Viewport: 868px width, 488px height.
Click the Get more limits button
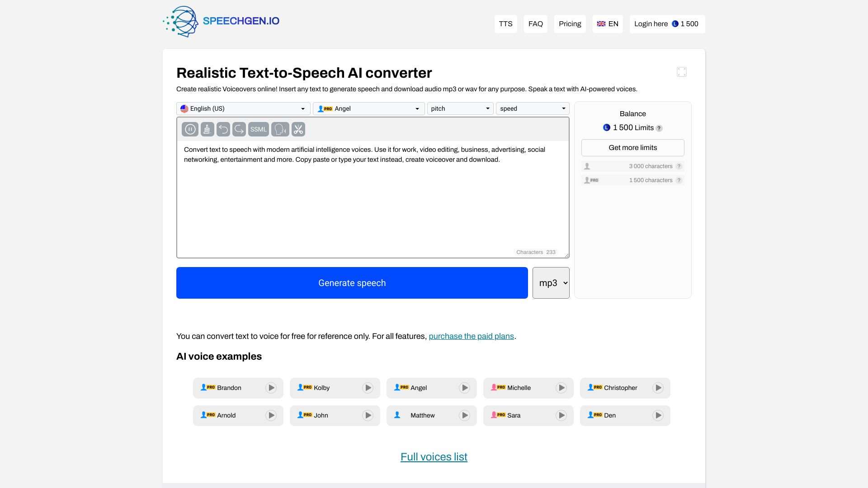tap(632, 147)
